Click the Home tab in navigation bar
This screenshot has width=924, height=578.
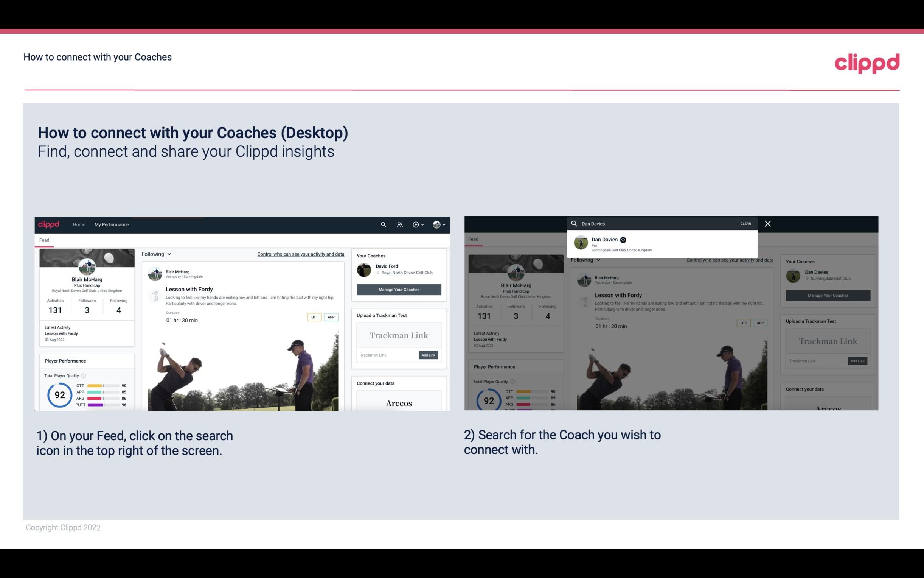(x=79, y=224)
